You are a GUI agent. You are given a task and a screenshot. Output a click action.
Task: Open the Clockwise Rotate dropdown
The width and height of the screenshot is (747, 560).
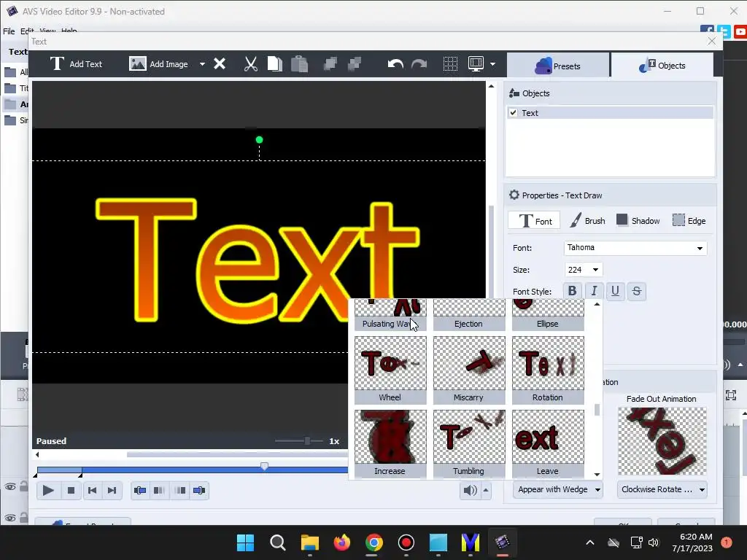[x=662, y=489]
